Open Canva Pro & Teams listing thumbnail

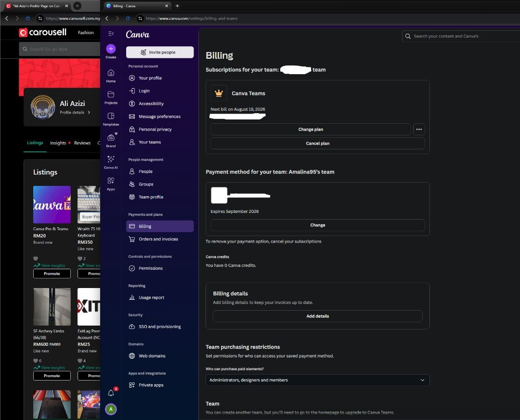[52, 205]
